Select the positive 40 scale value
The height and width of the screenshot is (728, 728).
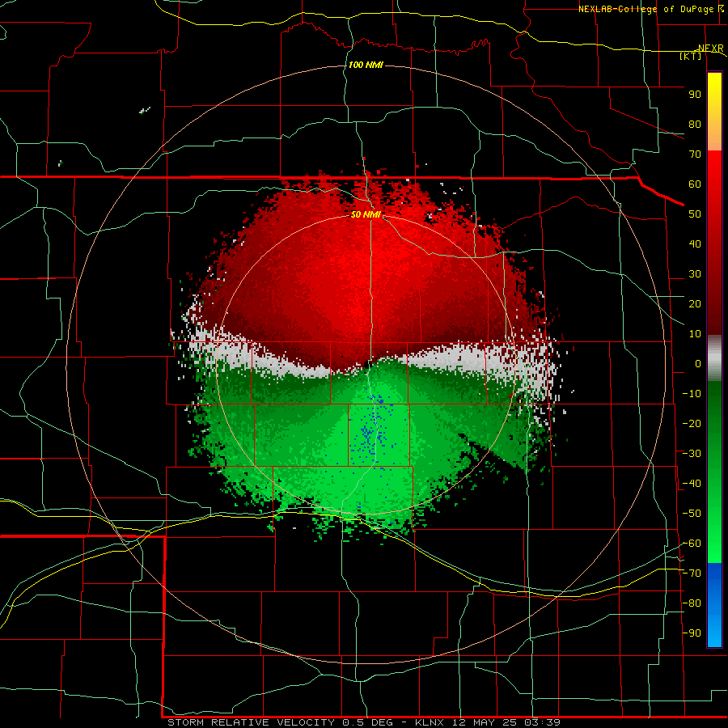695,244
